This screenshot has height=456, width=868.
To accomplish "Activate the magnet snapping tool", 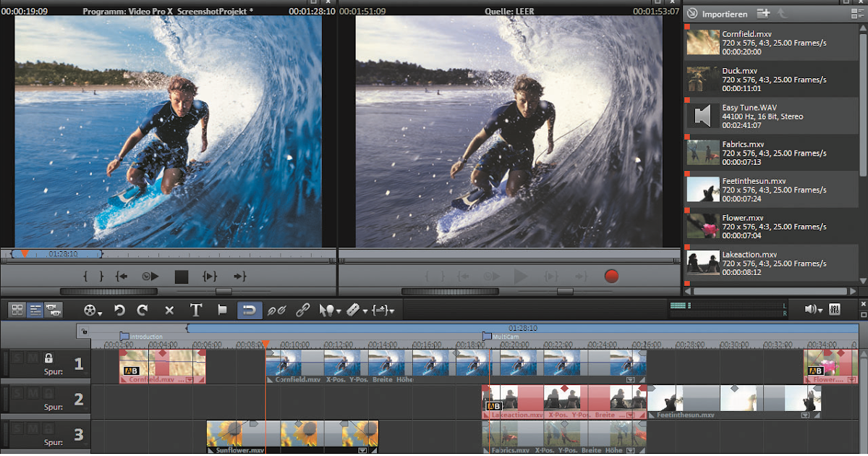I will click(249, 310).
